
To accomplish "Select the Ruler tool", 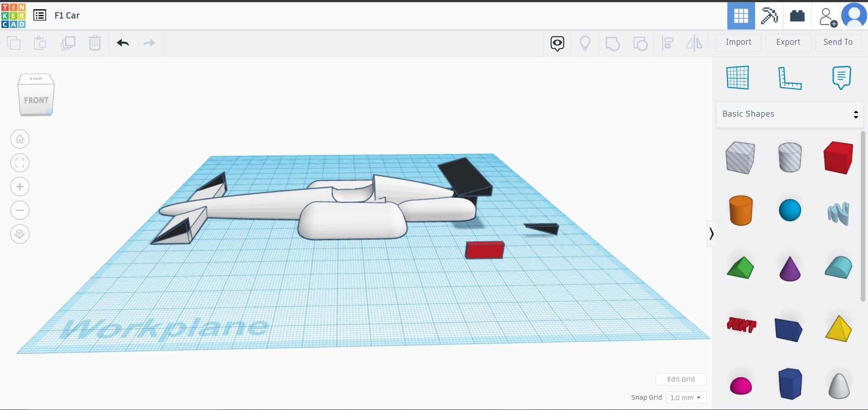I will 789,78.
